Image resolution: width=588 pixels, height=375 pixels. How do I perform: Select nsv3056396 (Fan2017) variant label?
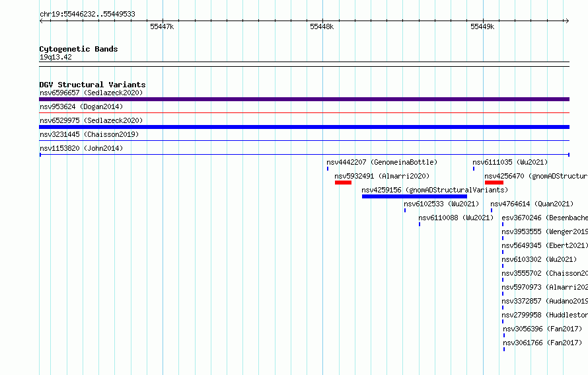click(542, 329)
